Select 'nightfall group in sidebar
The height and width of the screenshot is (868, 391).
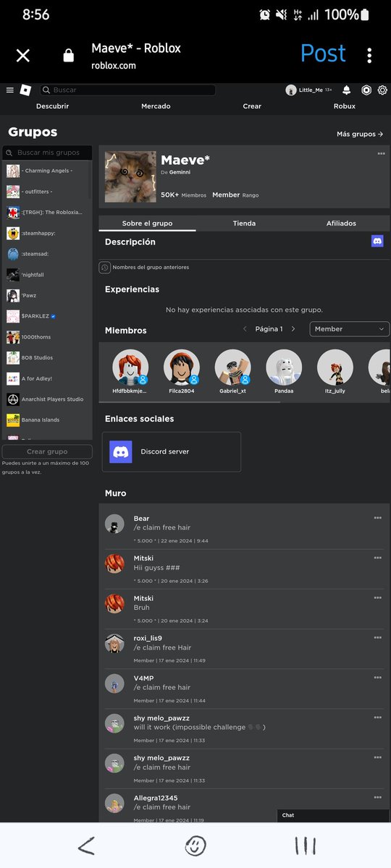pos(47,275)
